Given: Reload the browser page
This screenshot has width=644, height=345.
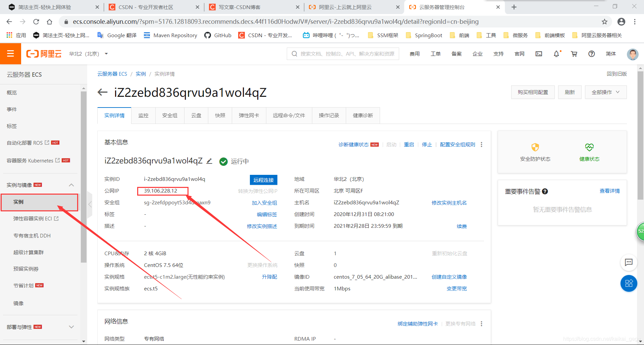Looking at the screenshot, I should (x=36, y=22).
